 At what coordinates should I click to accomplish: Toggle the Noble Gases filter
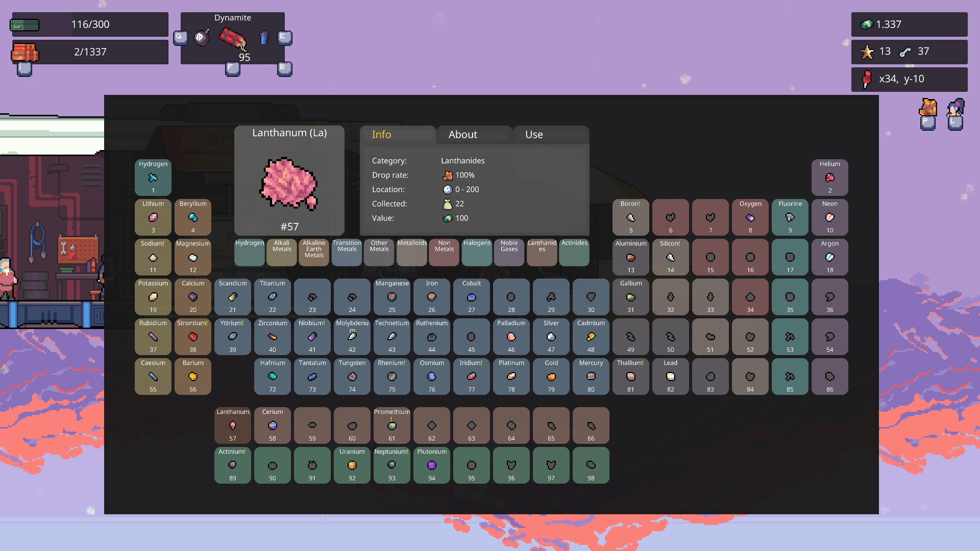pos(509,252)
